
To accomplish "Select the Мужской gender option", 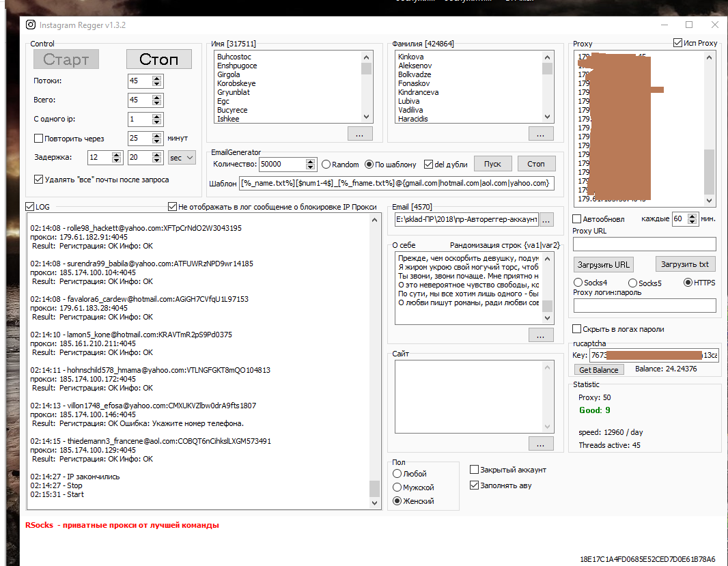I will pos(397,487).
